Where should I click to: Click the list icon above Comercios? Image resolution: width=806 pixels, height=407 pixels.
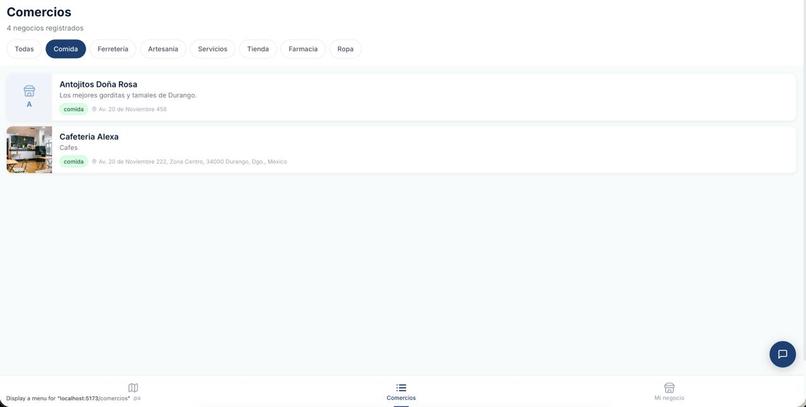[401, 387]
